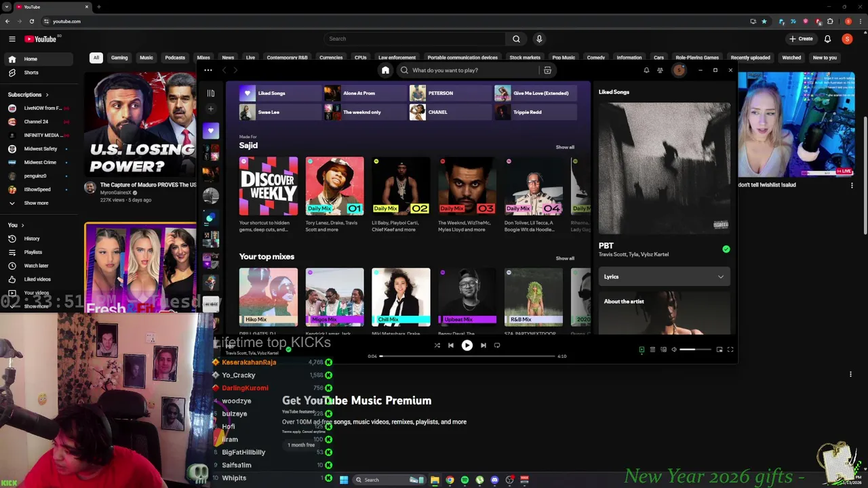Screen dimensions: 868x488
Task: Seek on the Spotify song progress bar
Action: coord(467,356)
